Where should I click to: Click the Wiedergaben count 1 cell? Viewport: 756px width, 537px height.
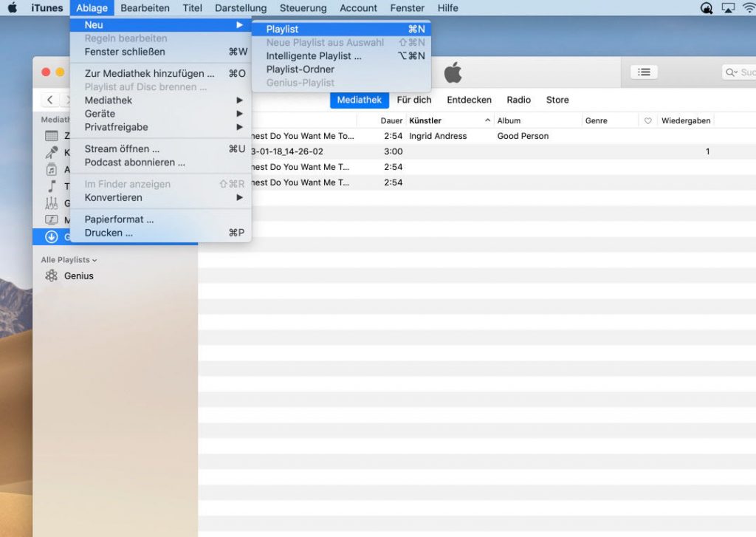[707, 151]
